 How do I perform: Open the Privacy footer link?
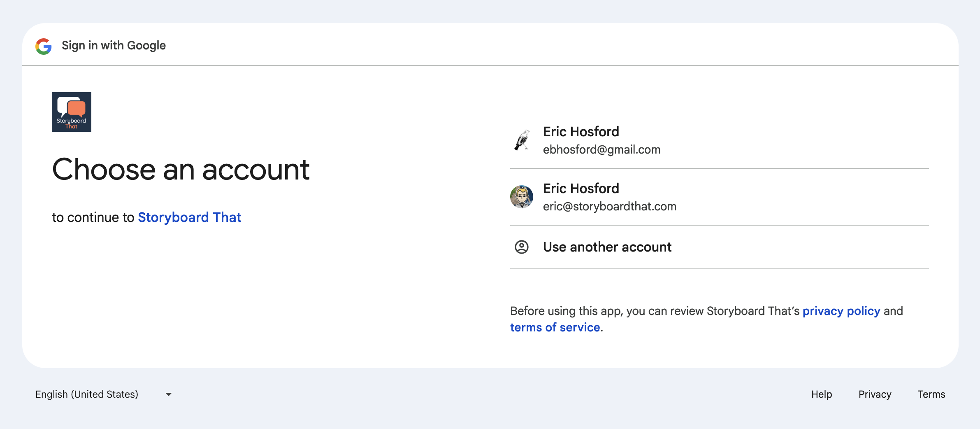pos(875,394)
